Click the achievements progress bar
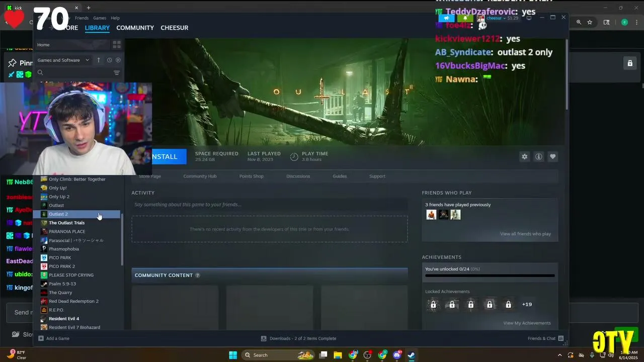644x362 pixels. click(490, 276)
